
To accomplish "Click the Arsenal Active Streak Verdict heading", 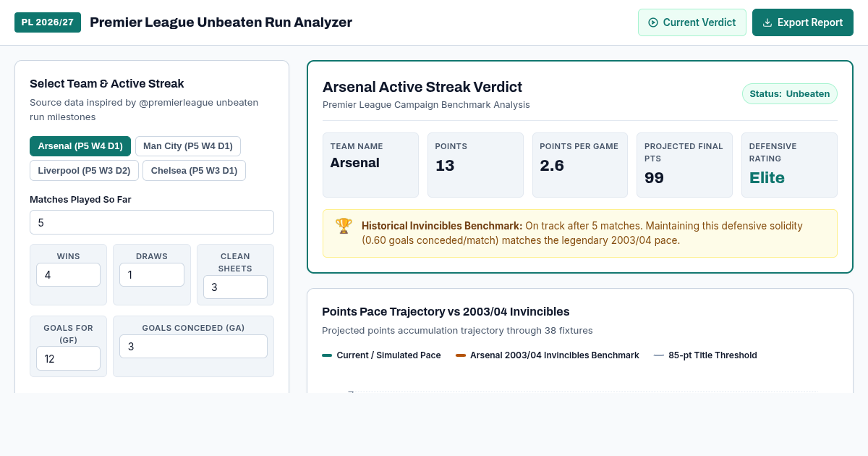I will pos(422,87).
